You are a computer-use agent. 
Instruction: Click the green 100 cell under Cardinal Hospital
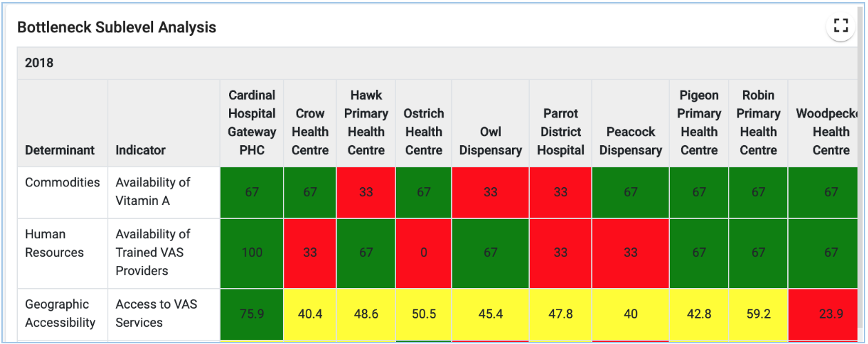click(252, 253)
